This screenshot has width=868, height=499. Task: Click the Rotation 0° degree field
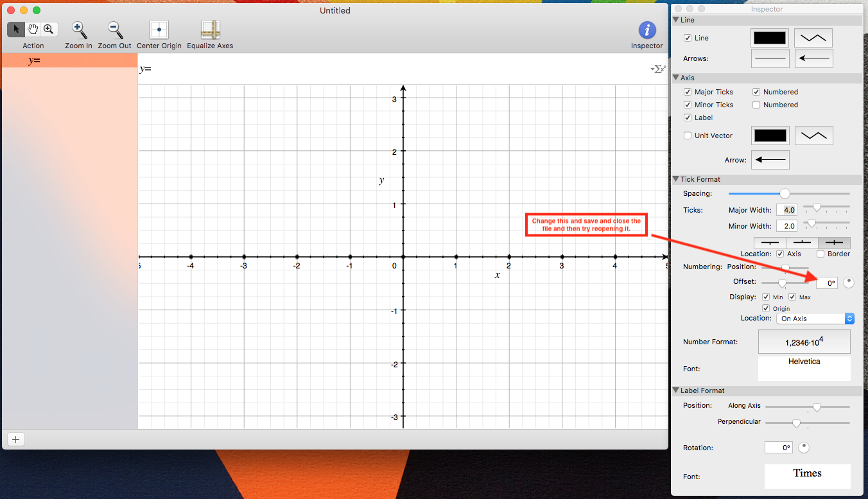point(779,448)
